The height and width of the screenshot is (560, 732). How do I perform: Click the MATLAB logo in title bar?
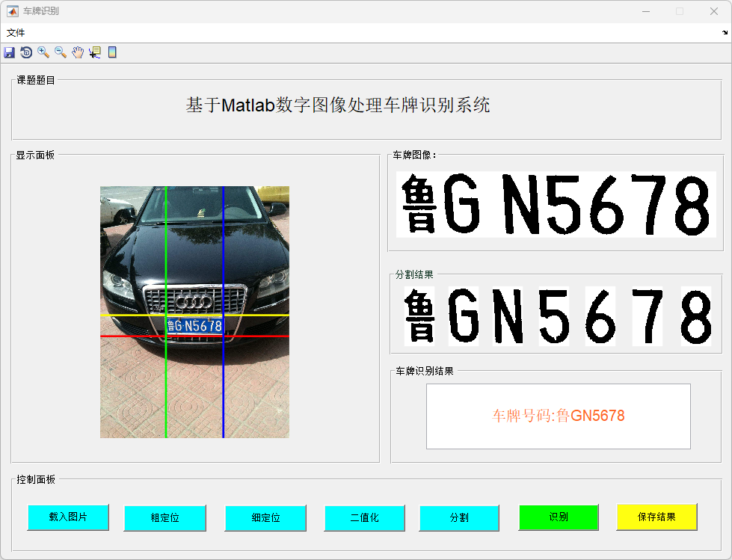pyautogui.click(x=12, y=11)
